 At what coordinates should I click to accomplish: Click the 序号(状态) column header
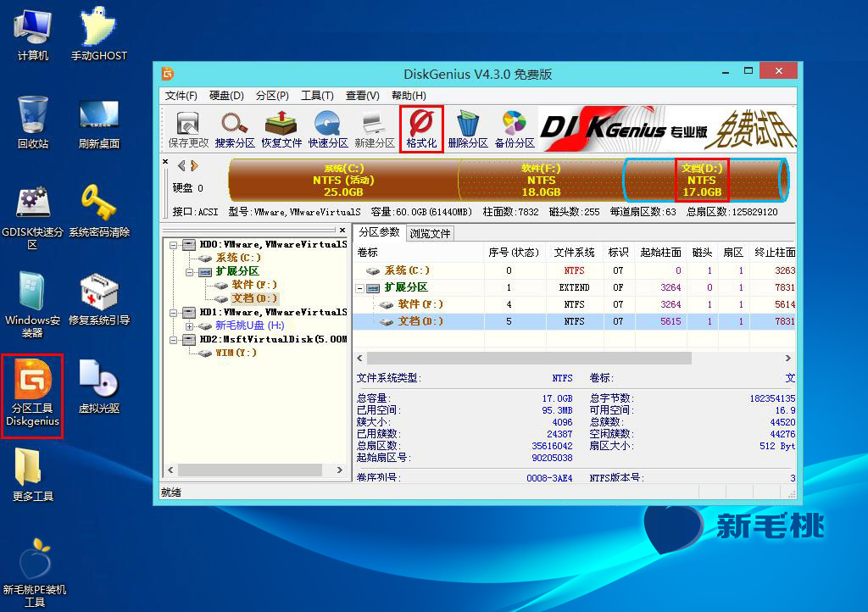pyautogui.click(x=515, y=253)
